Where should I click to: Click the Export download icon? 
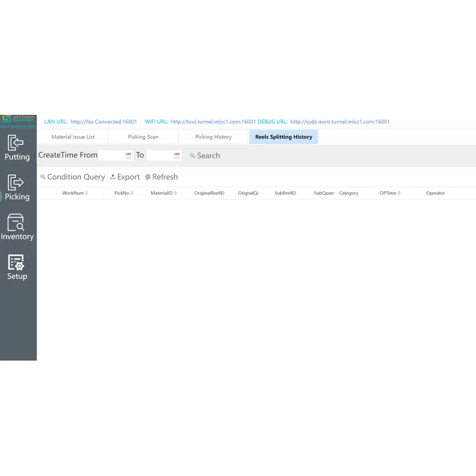tap(112, 177)
